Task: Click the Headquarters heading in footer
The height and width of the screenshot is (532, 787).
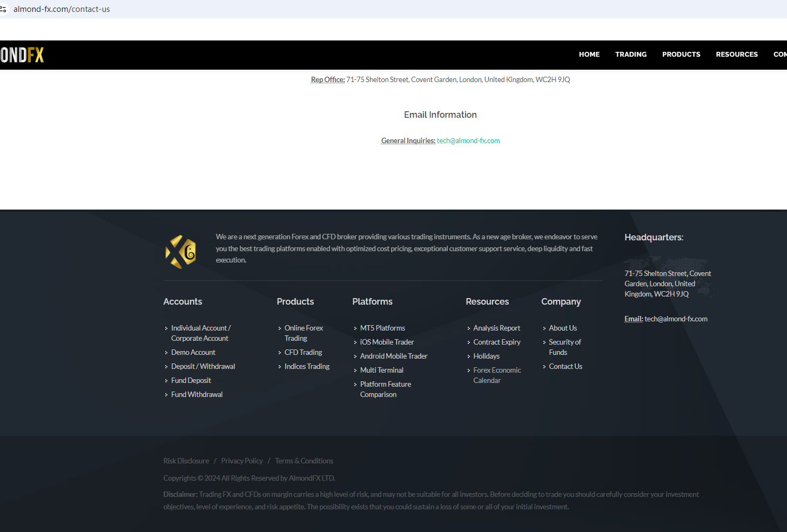Action: click(654, 238)
